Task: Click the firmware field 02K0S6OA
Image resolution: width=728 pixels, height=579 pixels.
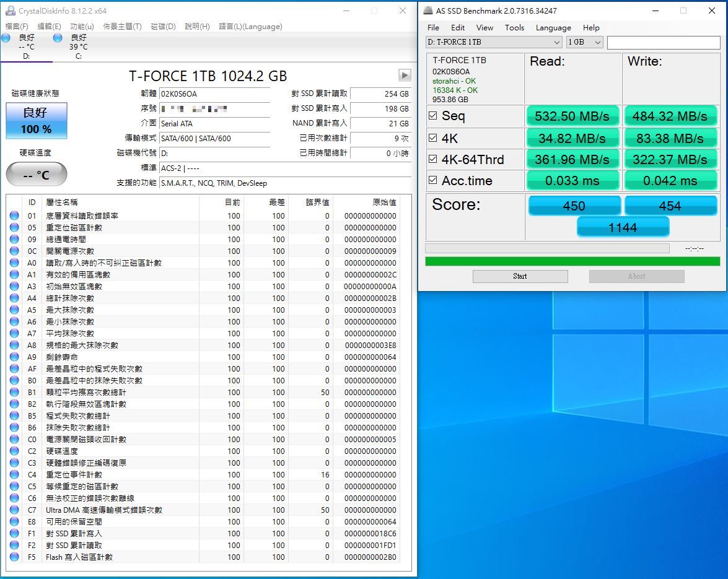Action: tap(214, 94)
